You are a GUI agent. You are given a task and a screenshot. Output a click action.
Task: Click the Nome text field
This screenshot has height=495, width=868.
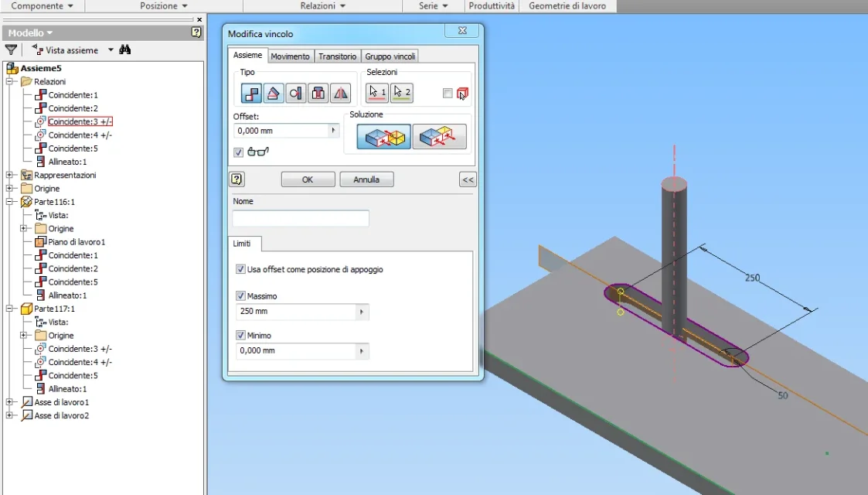pos(301,218)
